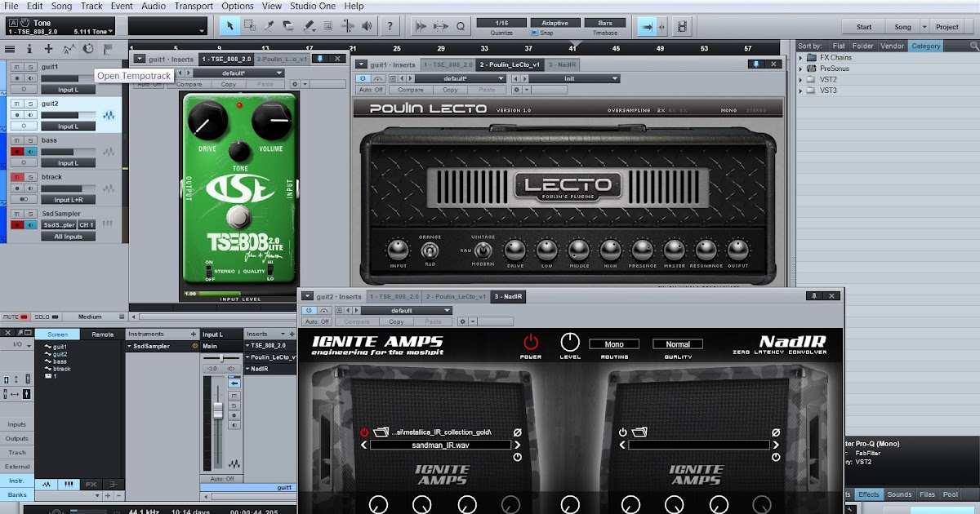980x514 pixels.
Task: Show automation icon above track list
Action: point(69,49)
